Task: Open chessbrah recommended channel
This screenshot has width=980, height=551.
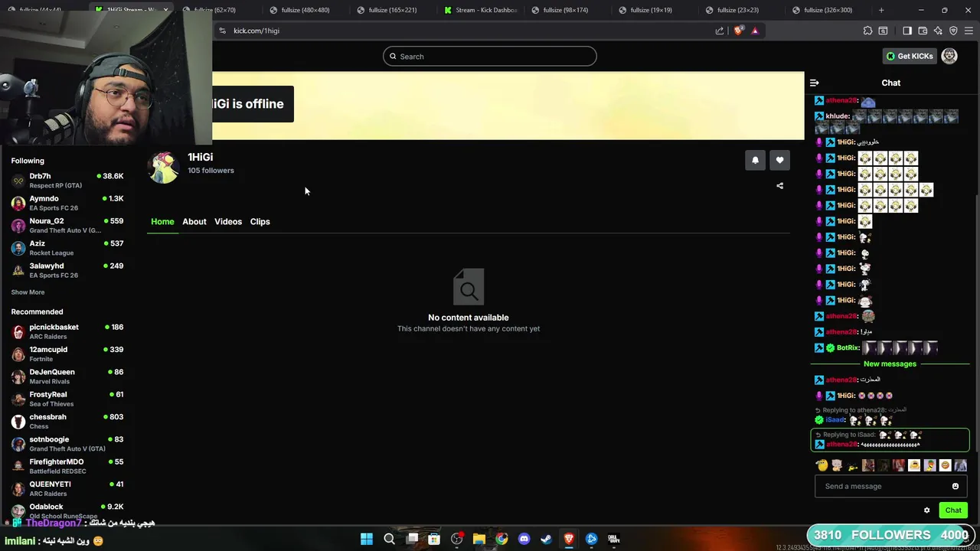Action: coord(67,421)
